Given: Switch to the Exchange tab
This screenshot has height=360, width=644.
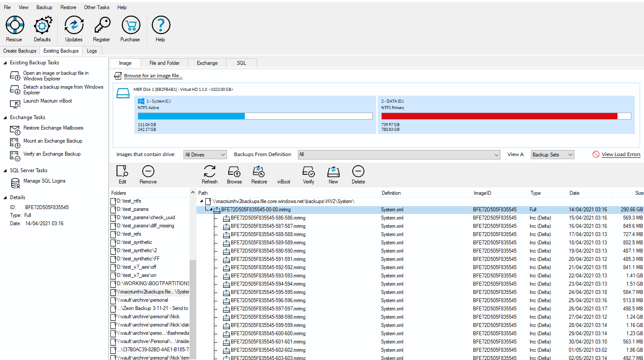Looking at the screenshot, I should [x=207, y=63].
